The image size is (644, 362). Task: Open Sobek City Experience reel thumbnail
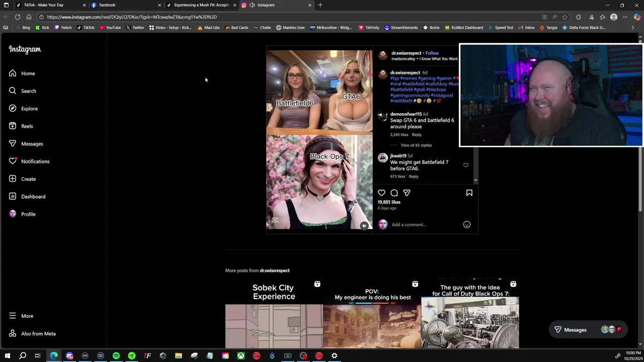274,314
